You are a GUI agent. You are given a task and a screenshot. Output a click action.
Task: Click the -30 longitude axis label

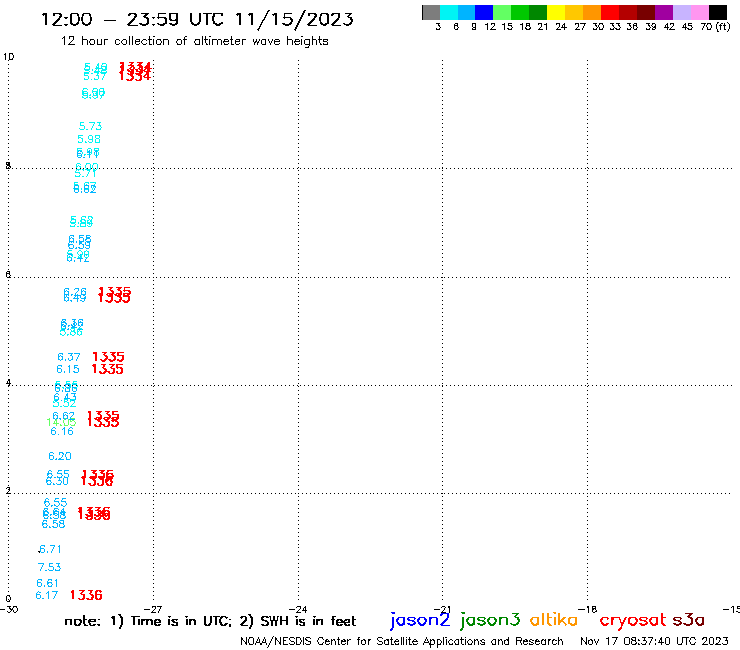(x=9, y=609)
